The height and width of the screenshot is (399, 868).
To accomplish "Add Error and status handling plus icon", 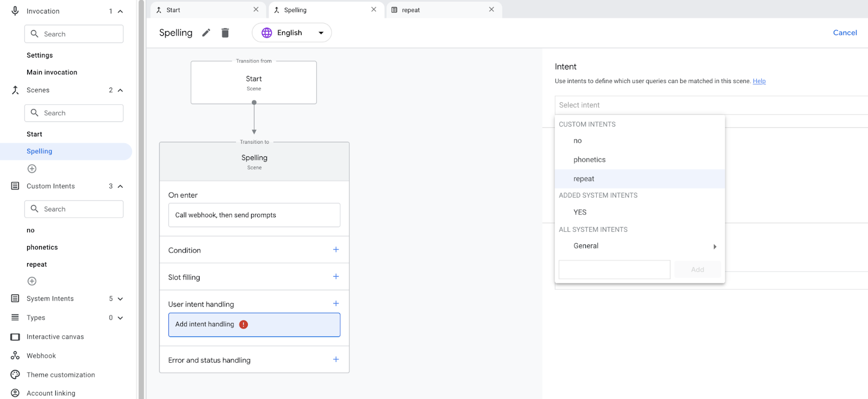I will coord(336,359).
